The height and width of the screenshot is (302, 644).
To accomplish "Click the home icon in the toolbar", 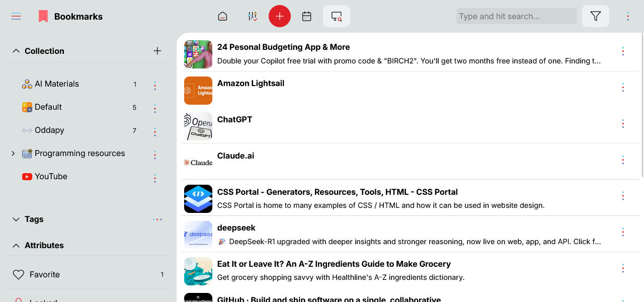I will point(222,16).
